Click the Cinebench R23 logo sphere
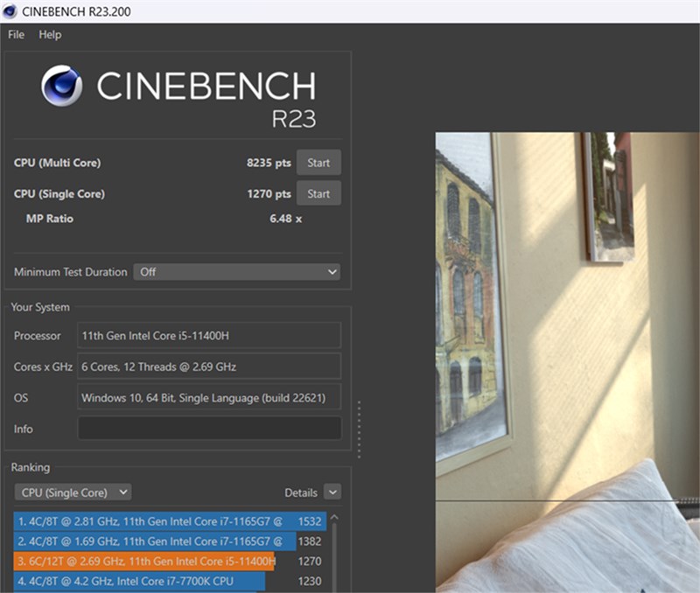Screen dimensions: 700x593 click(x=61, y=86)
